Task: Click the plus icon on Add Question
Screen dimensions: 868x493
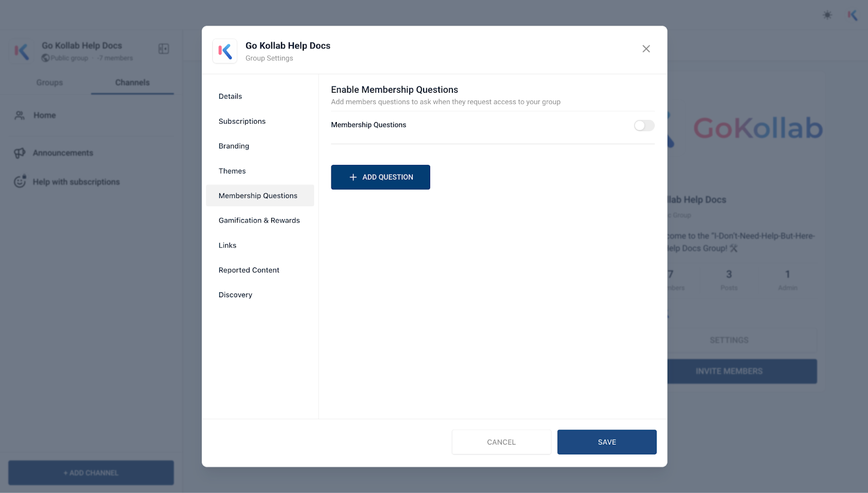Action: 353,177
